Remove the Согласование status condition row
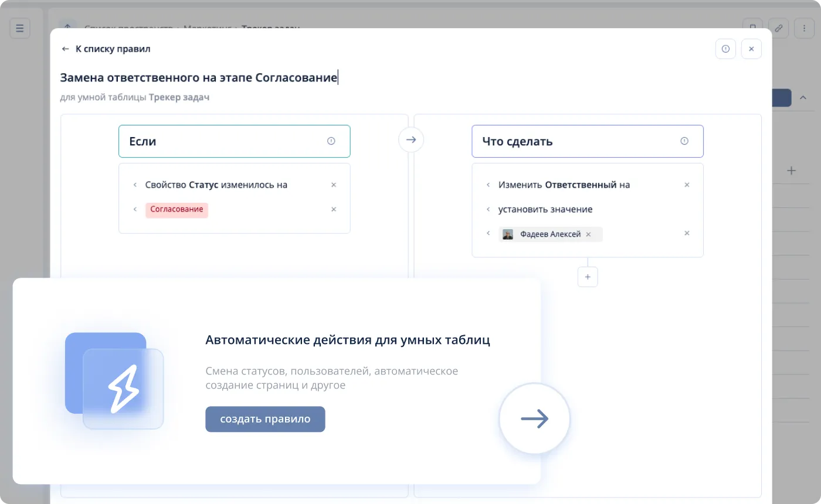821x504 pixels. coord(334,209)
